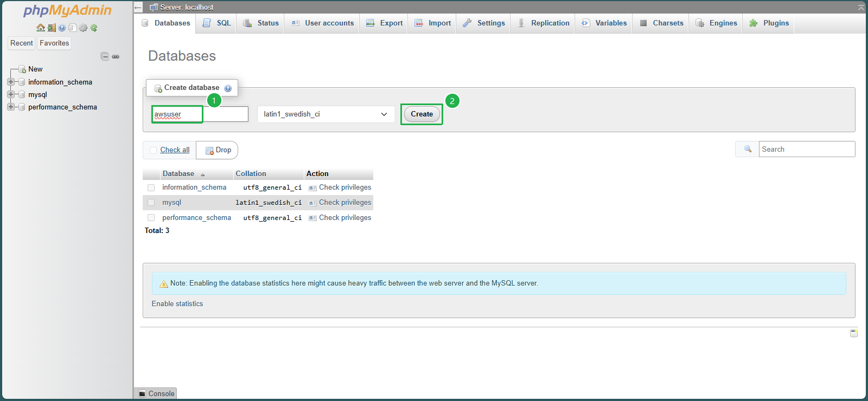Click the green Reload navigation panel icon
This screenshot has height=401, width=868.
point(94,28)
